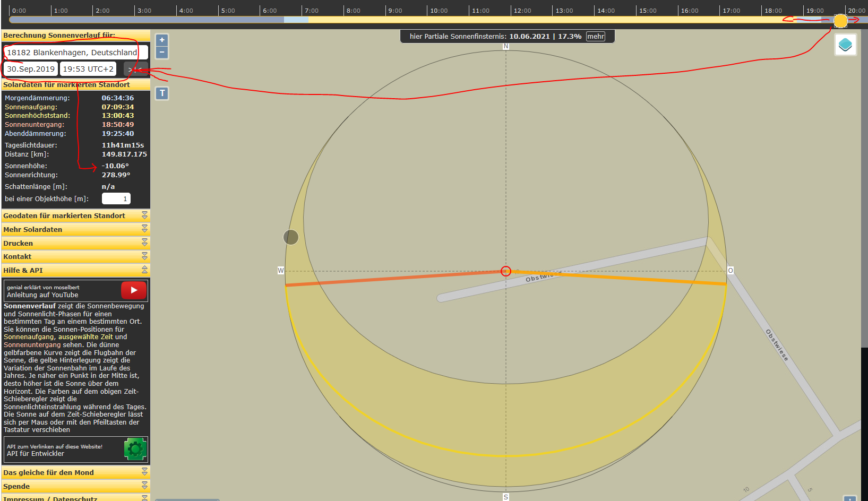Click the mehr link for the eclipse
The width and height of the screenshot is (868, 501).
click(595, 37)
